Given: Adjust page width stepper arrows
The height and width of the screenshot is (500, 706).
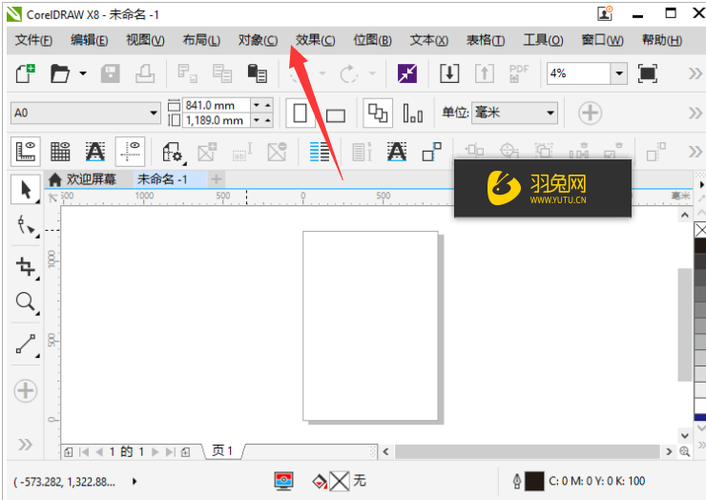Looking at the screenshot, I should pyautogui.click(x=262, y=105).
